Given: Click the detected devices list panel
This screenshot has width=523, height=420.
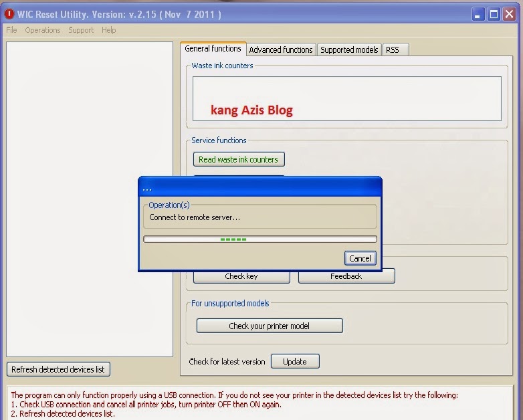Looking at the screenshot, I should pyautogui.click(x=90, y=199).
